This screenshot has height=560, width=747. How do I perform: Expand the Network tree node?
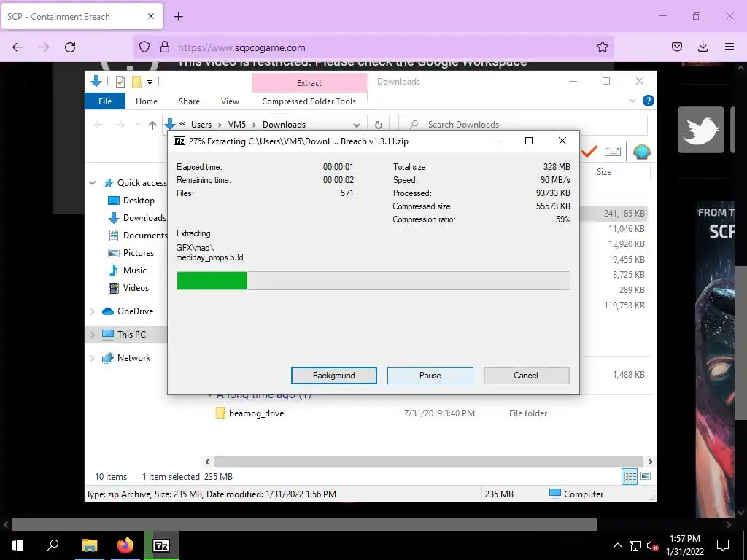click(x=93, y=358)
